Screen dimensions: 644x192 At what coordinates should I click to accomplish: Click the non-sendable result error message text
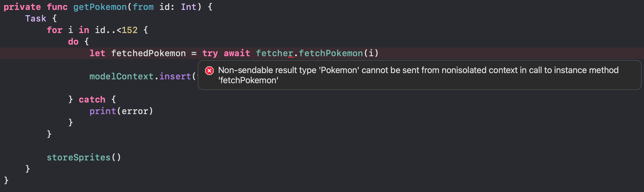pos(418,75)
